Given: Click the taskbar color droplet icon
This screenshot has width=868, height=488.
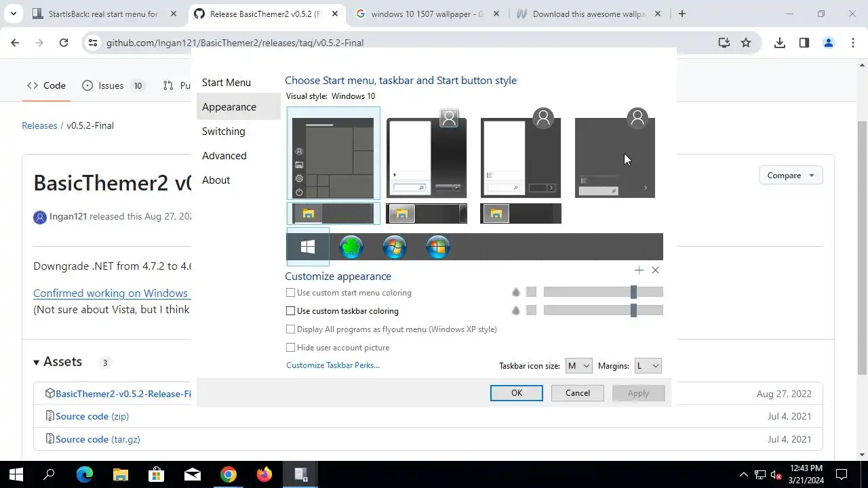Looking at the screenshot, I should 516,310.
